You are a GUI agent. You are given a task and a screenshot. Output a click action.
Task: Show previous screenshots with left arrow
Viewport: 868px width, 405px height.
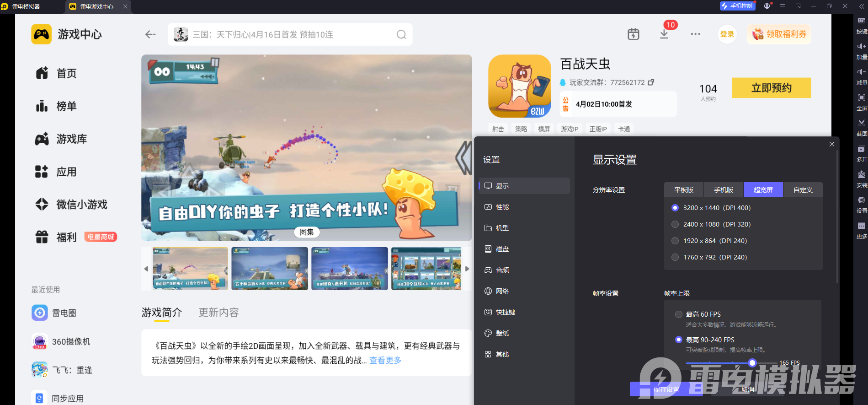[146, 269]
